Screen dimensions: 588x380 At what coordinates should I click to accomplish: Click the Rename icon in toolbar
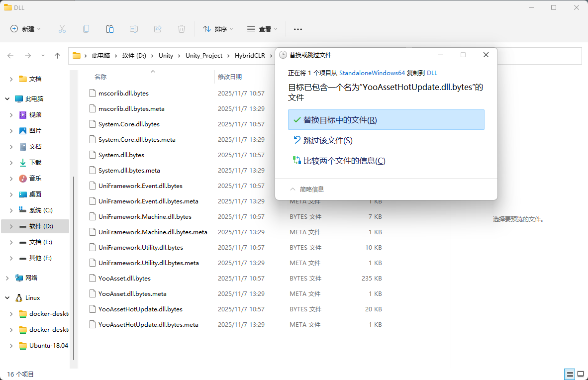click(x=133, y=29)
